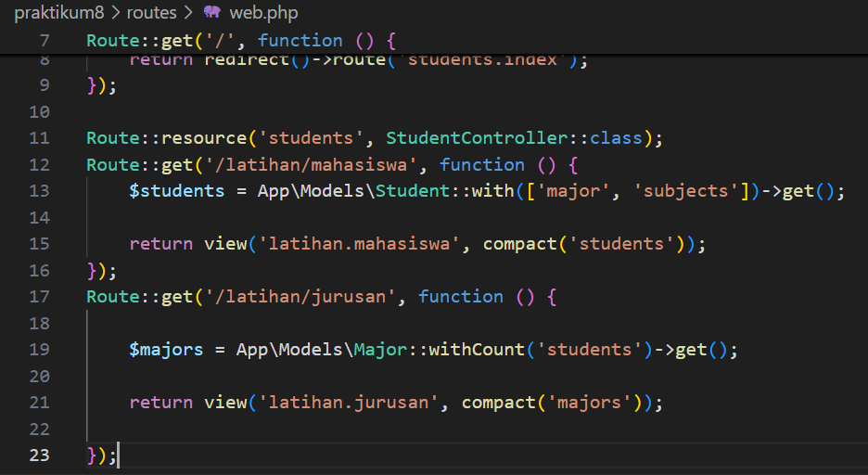This screenshot has height=475, width=868.
Task: Place cursor in '/latihan/jurusan' route string
Action: click(x=300, y=297)
